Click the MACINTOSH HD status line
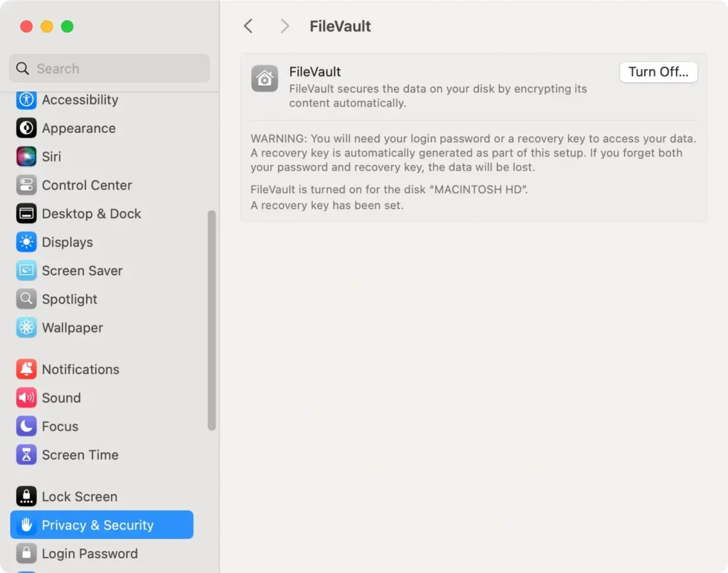The image size is (728, 573). pos(389,189)
